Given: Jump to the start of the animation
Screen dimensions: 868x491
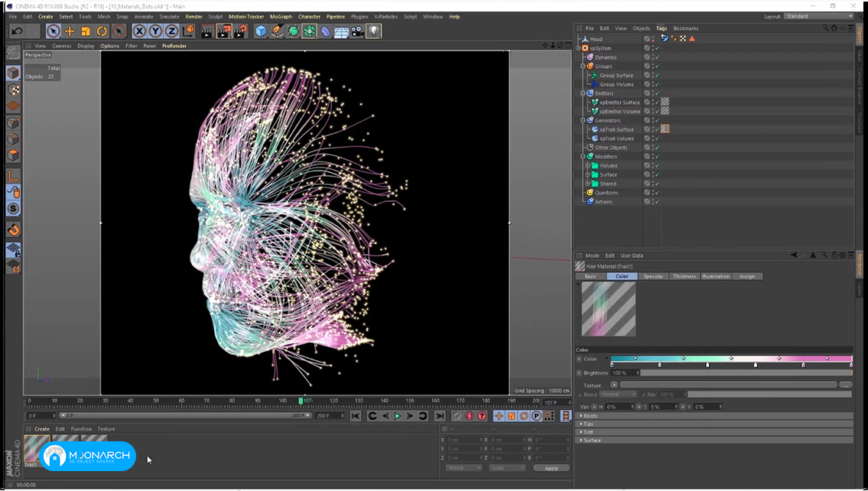Looking at the screenshot, I should coord(356,416).
